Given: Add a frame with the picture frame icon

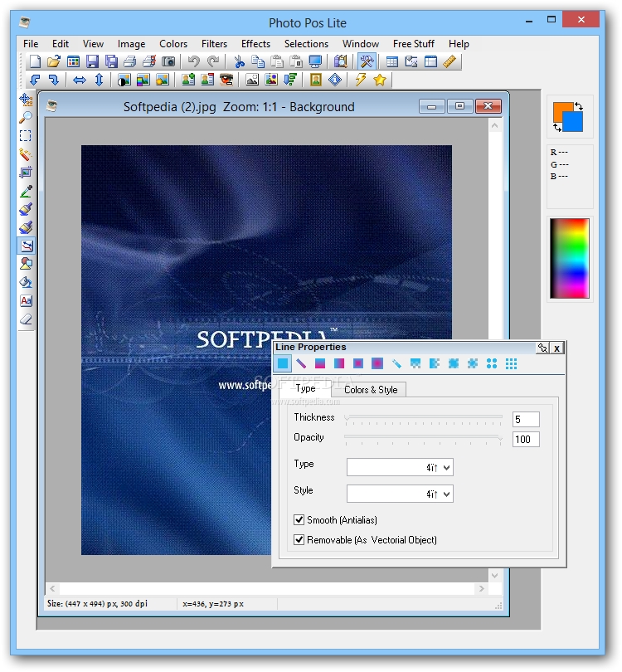Looking at the screenshot, I should [316, 80].
